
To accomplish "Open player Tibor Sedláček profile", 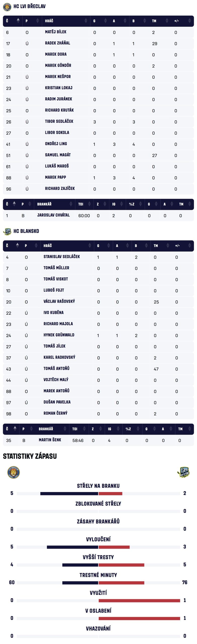I will [x=59, y=122].
